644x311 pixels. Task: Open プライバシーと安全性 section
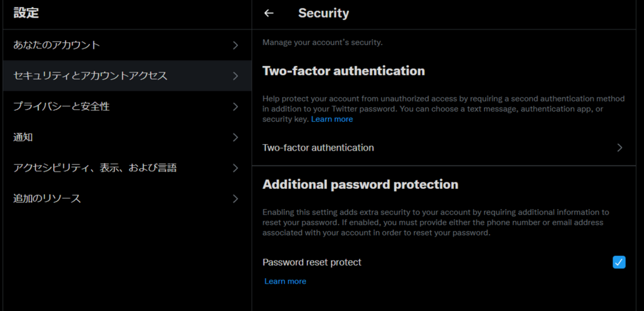tap(61, 106)
